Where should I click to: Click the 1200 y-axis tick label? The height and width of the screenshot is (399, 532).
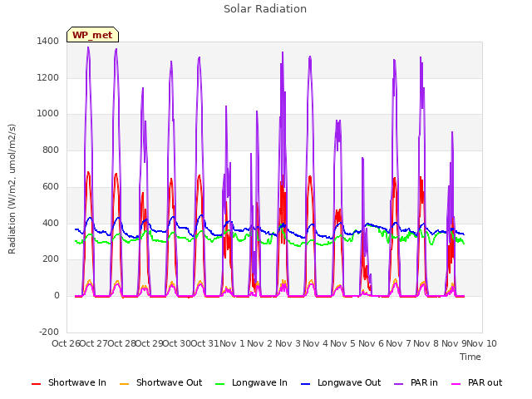point(48,77)
